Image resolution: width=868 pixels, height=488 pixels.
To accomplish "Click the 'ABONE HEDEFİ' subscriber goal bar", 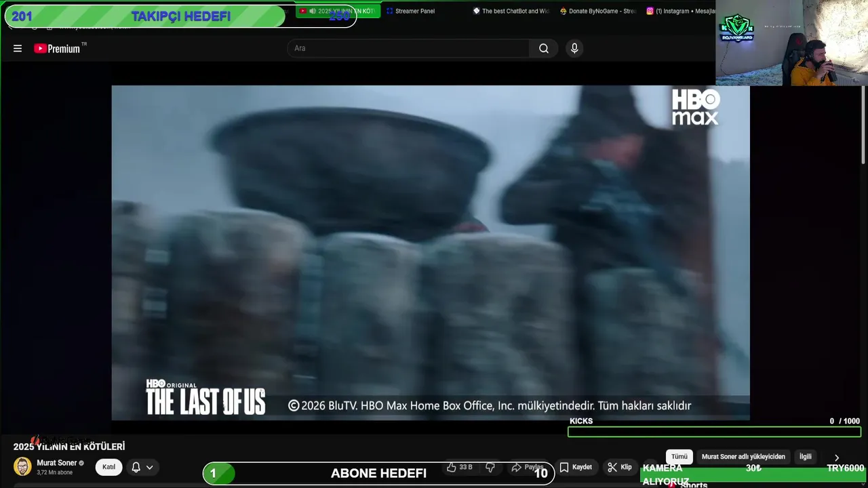I will tap(378, 473).
